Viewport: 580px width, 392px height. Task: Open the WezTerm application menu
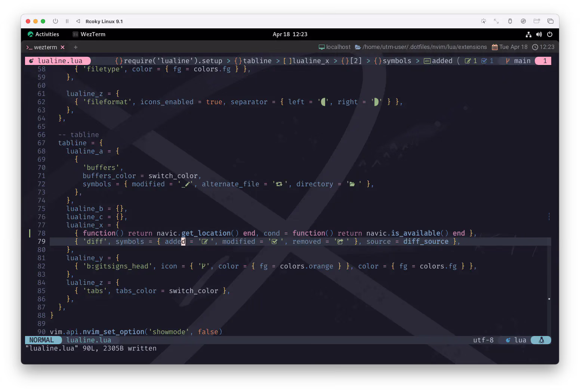point(89,34)
